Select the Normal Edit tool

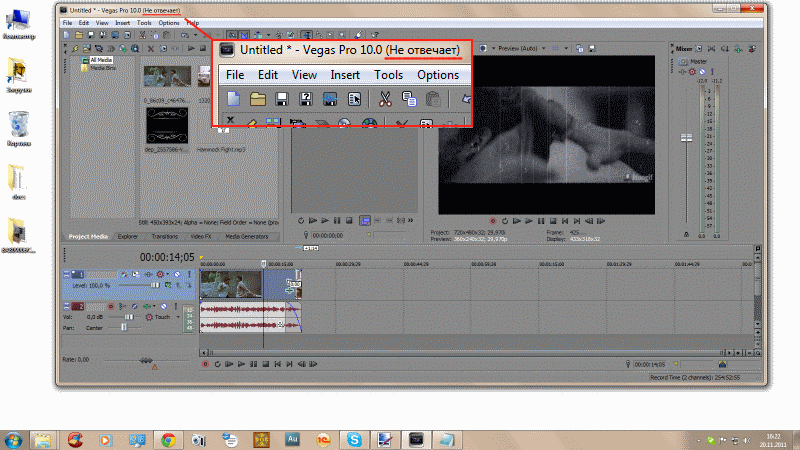306,35
